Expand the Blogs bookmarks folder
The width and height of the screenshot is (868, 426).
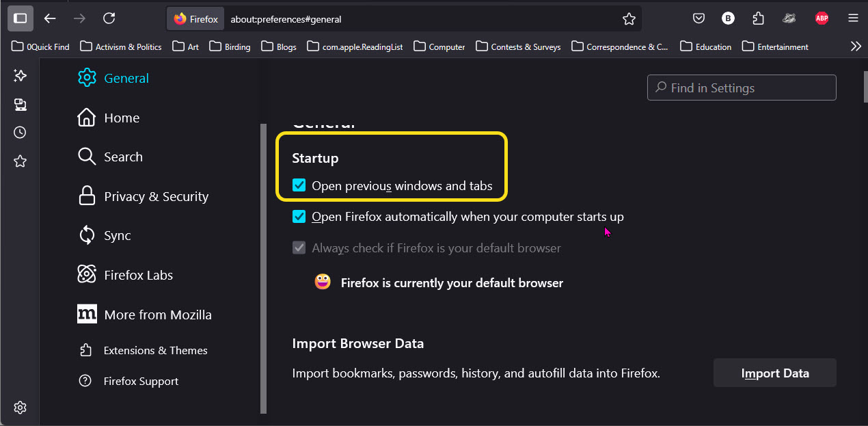pos(279,46)
